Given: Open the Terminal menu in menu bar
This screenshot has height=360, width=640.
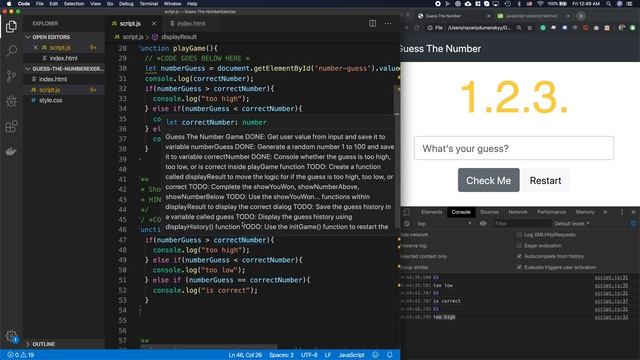Looking at the screenshot, I should (x=149, y=4).
